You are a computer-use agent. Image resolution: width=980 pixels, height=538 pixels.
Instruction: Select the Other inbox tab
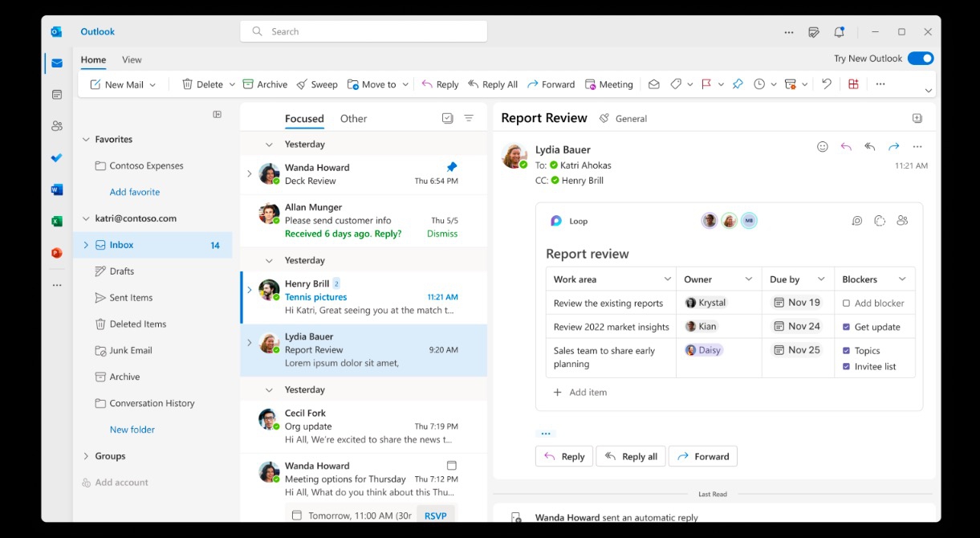pos(353,119)
